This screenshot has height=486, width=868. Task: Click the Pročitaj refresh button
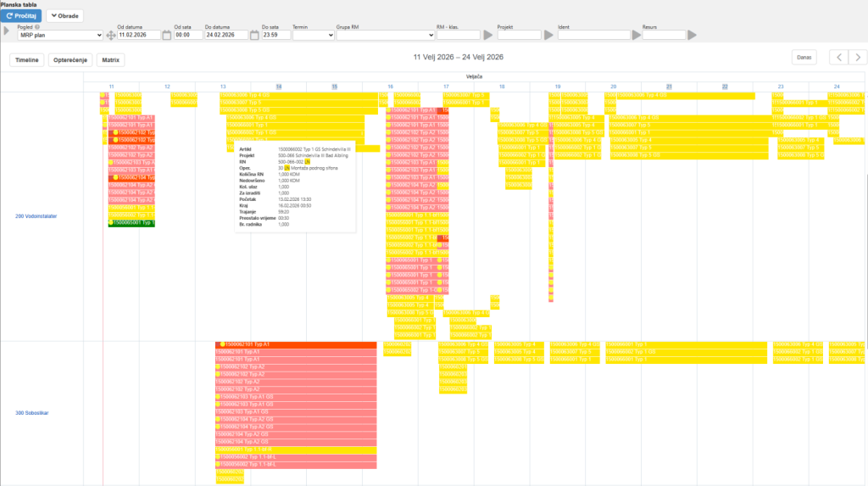pyautogui.click(x=21, y=16)
